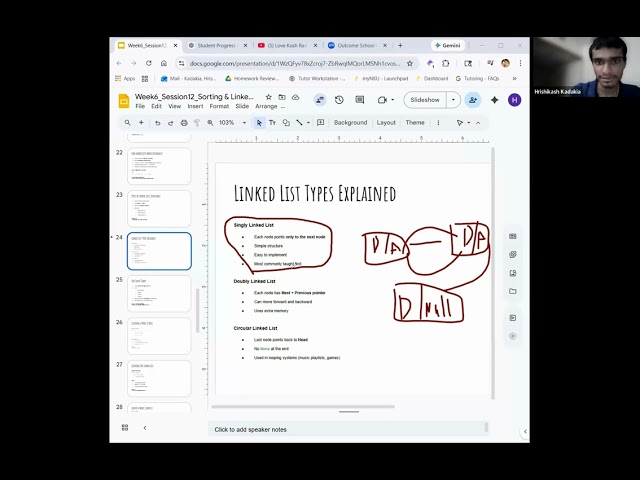Check the cloud document status icon
Viewport: 640px width, 480px height.
coord(296,97)
